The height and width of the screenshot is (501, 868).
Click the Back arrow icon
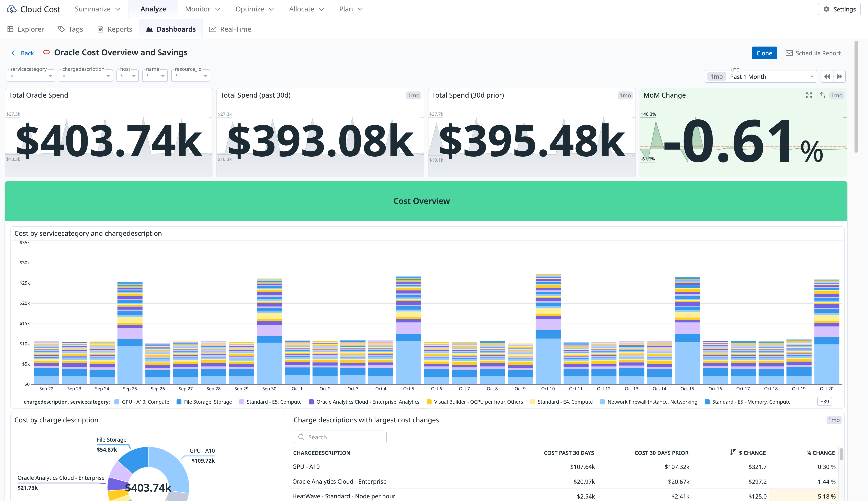click(15, 53)
